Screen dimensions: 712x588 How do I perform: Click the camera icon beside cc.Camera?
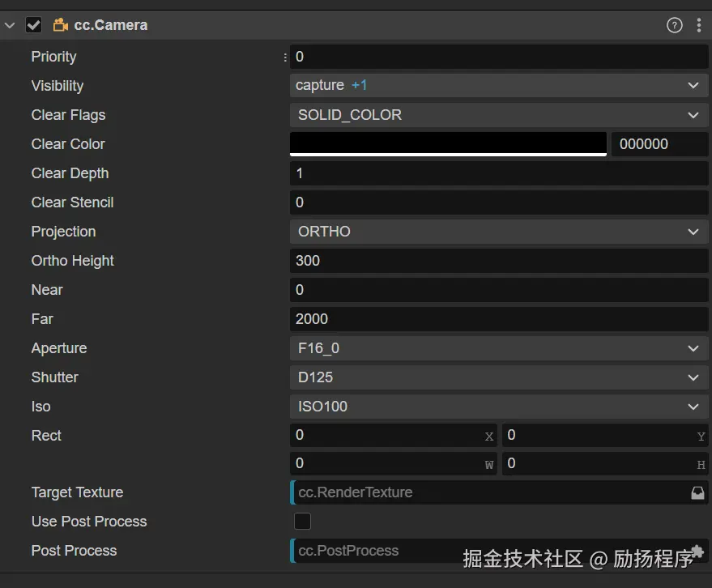pos(60,25)
